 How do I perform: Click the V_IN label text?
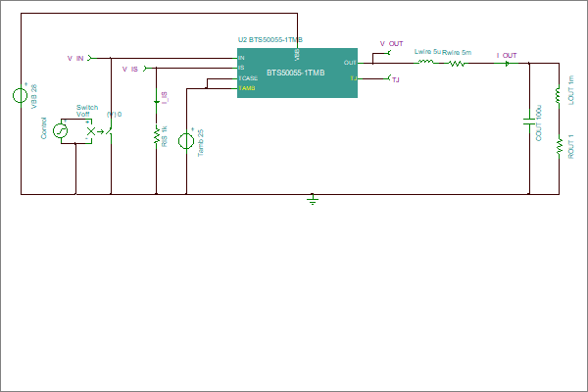click(x=75, y=59)
